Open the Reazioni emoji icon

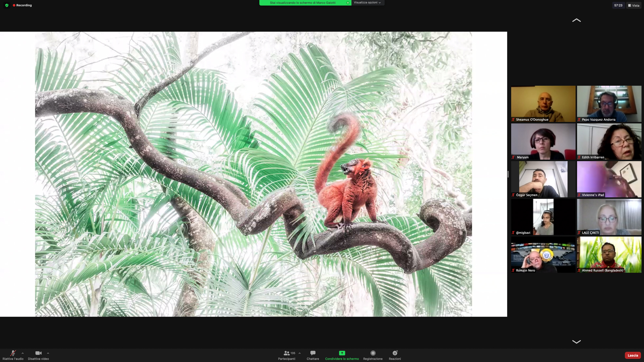pos(395,353)
